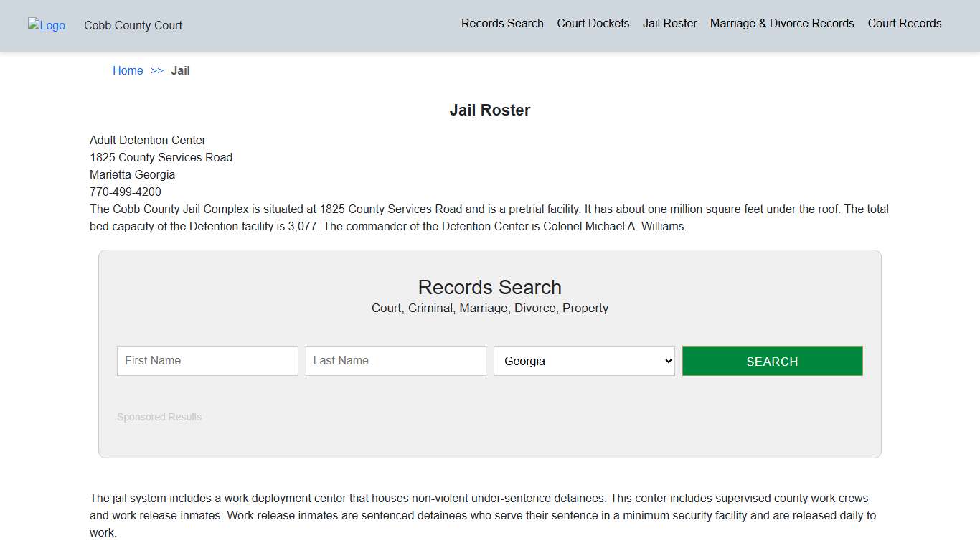
Task: Open the Court Records navigation item
Action: coord(904,23)
